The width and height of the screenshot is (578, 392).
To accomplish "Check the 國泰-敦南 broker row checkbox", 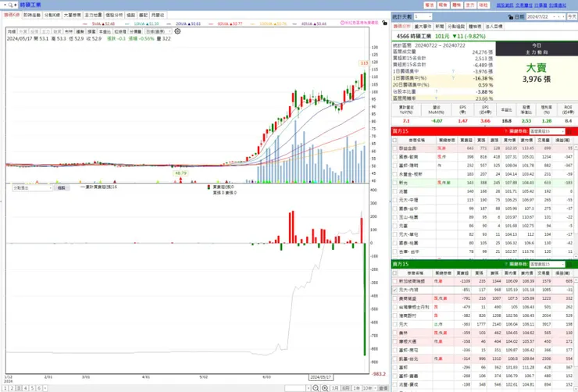I will tap(395, 157).
